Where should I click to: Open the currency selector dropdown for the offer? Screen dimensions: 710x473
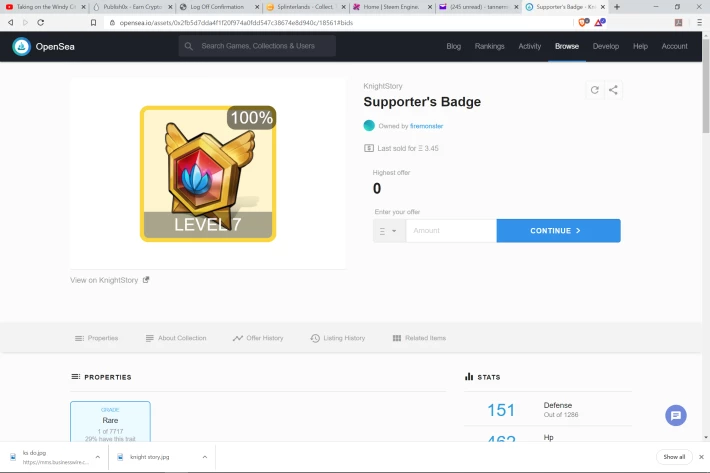click(389, 231)
